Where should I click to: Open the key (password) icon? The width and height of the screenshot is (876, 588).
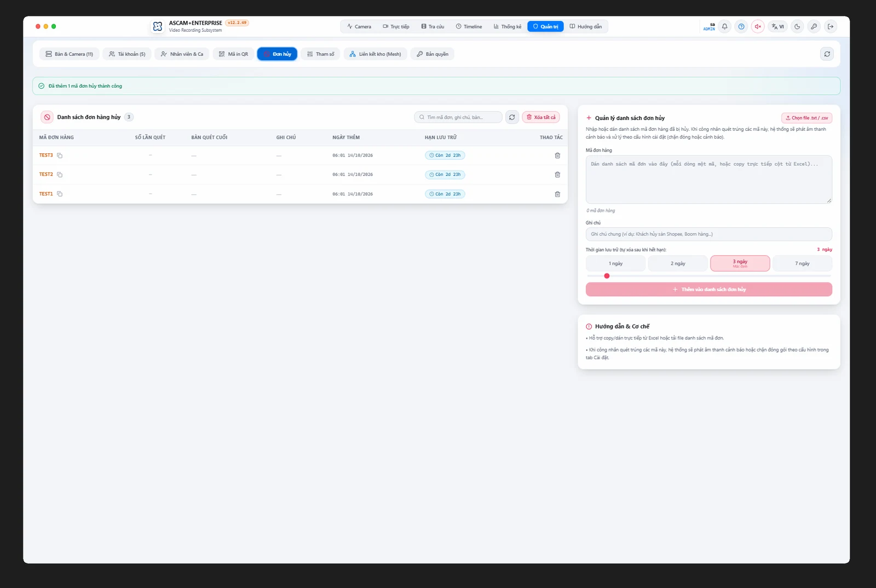click(x=814, y=26)
